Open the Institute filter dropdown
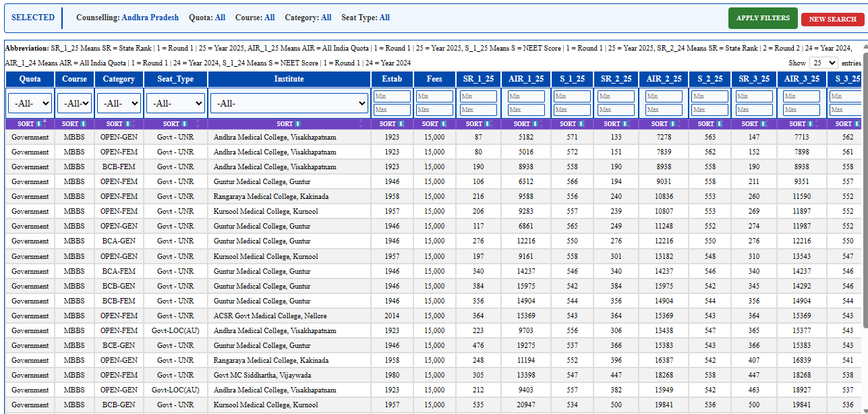868x414 pixels. [289, 104]
